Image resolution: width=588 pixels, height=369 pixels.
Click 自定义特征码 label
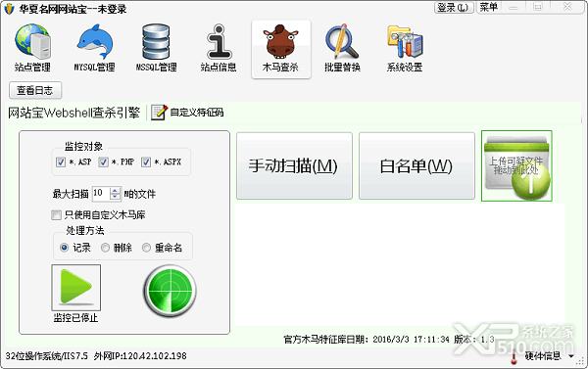tap(197, 112)
